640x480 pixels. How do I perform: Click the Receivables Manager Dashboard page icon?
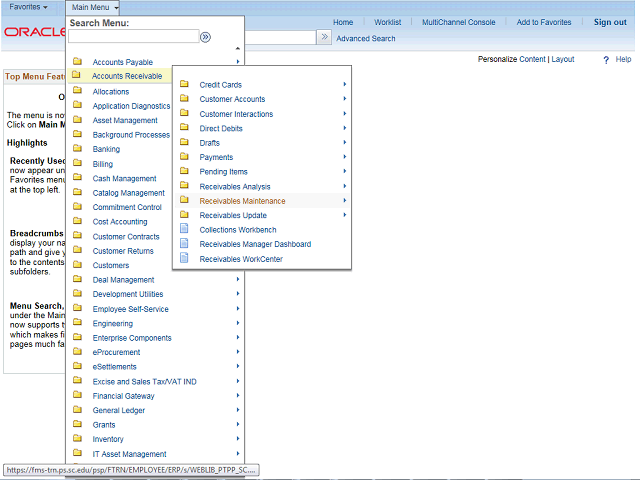(x=184, y=244)
